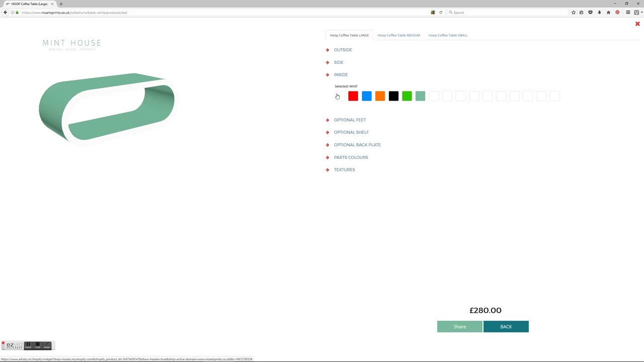Go to the browser home page
Viewport: 644px width, 362px height.
click(x=608, y=12)
